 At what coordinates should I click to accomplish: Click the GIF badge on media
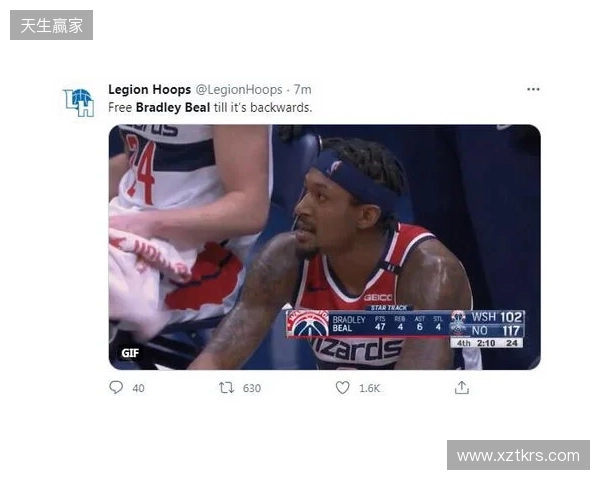(130, 353)
